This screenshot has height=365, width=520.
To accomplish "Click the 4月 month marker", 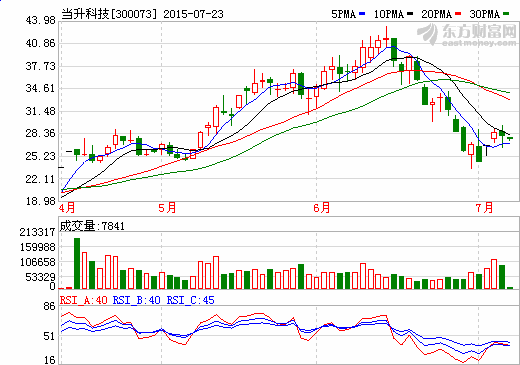I will click(x=67, y=208).
